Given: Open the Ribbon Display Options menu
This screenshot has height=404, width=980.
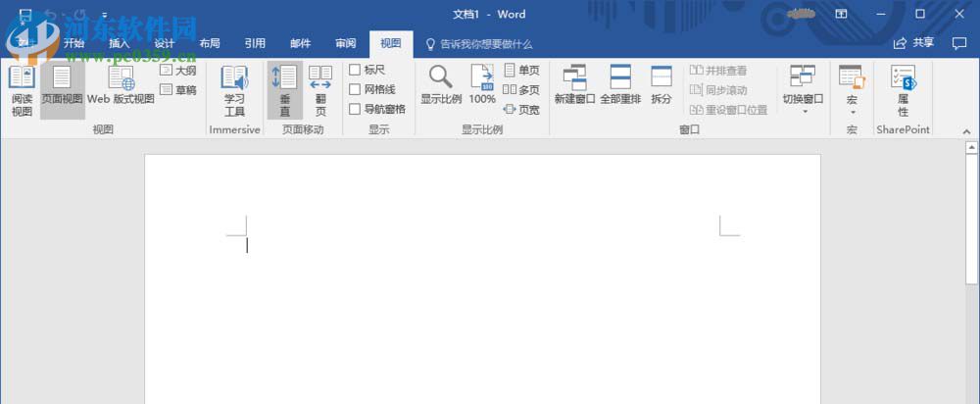Looking at the screenshot, I should [841, 15].
